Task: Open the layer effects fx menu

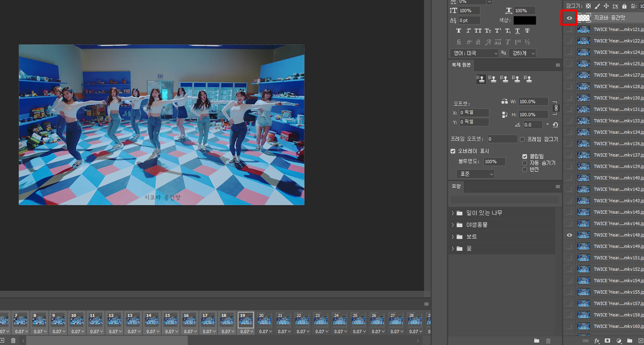Action: [x=597, y=341]
